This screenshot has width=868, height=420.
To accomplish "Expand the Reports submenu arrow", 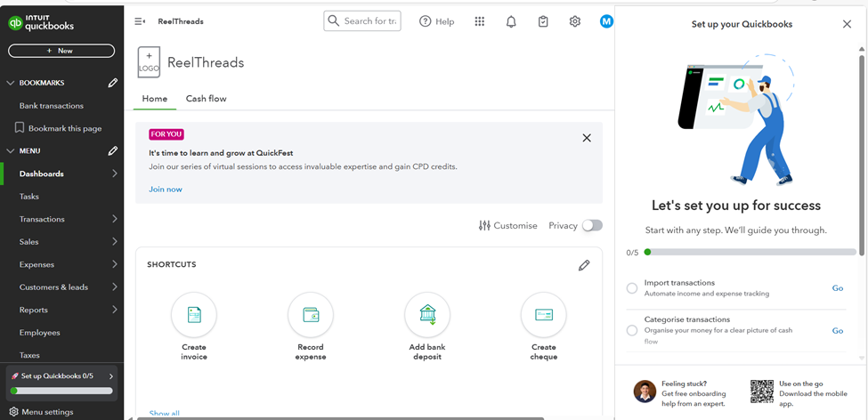I will coord(115,310).
